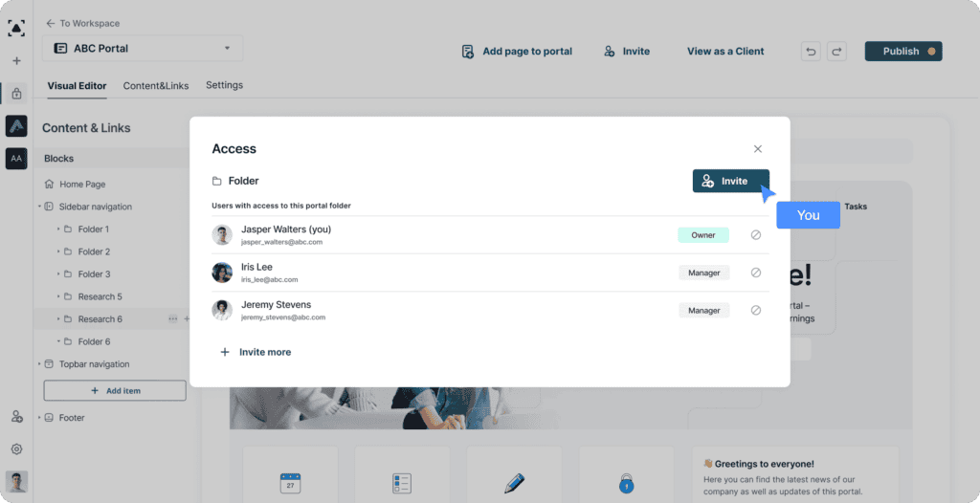Click the redo arrow button
The height and width of the screenshot is (503, 980).
coord(836,52)
